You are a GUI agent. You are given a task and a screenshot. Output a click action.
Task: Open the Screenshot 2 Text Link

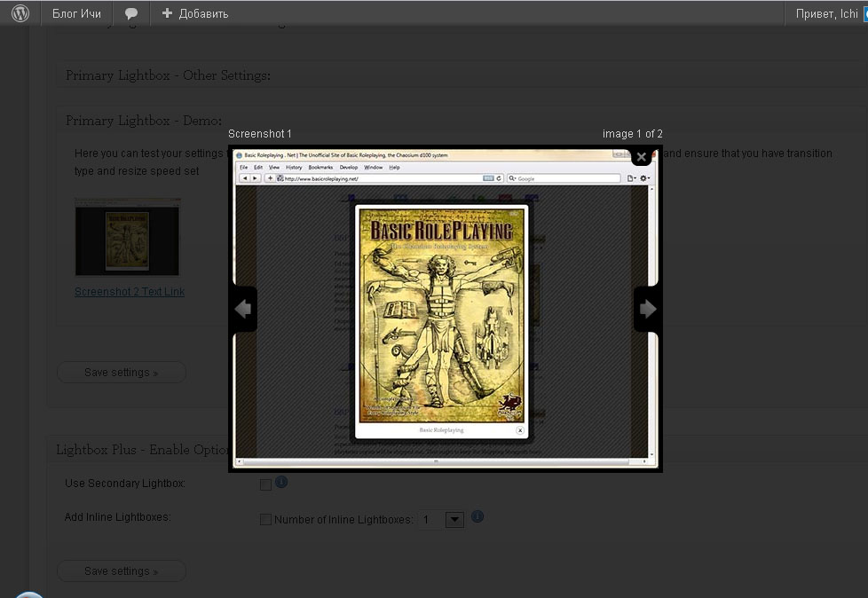[130, 292]
